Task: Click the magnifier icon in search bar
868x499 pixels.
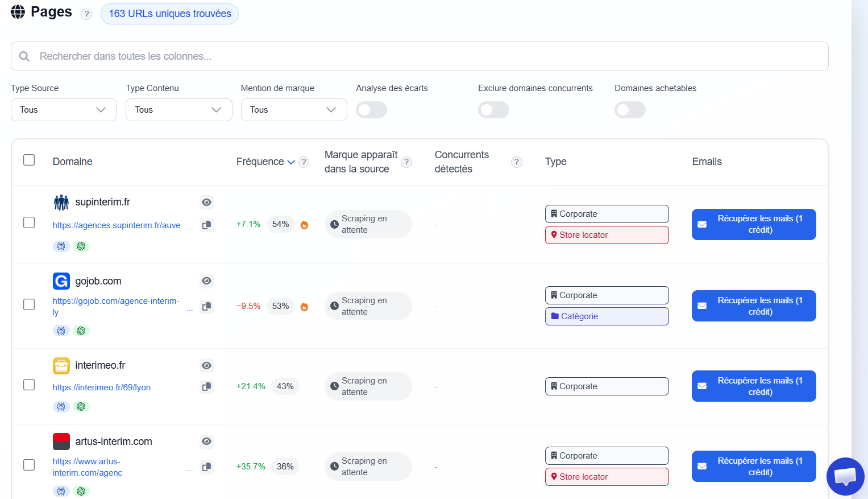Action: (x=24, y=56)
